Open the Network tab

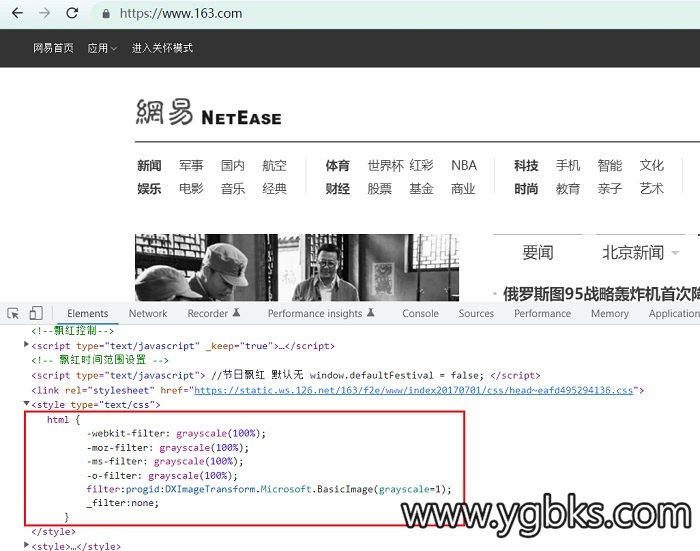[148, 313]
